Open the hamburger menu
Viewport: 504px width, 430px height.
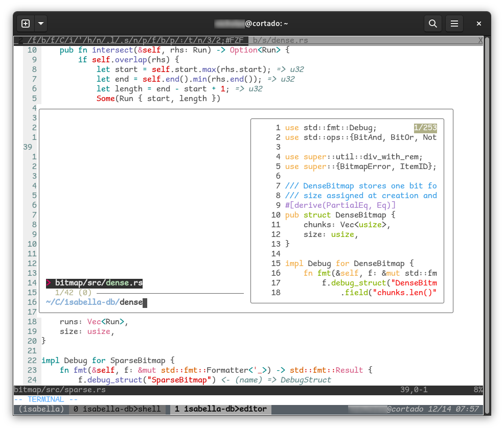click(x=454, y=23)
